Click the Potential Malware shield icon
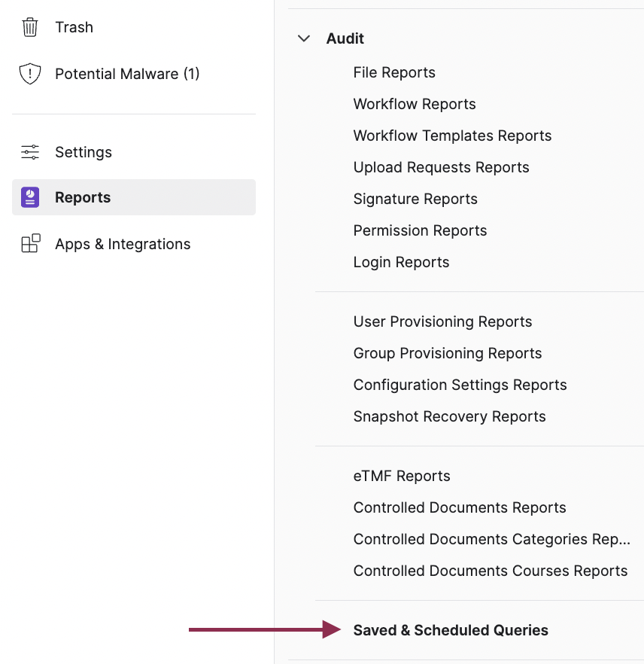644x664 pixels. coord(30,74)
